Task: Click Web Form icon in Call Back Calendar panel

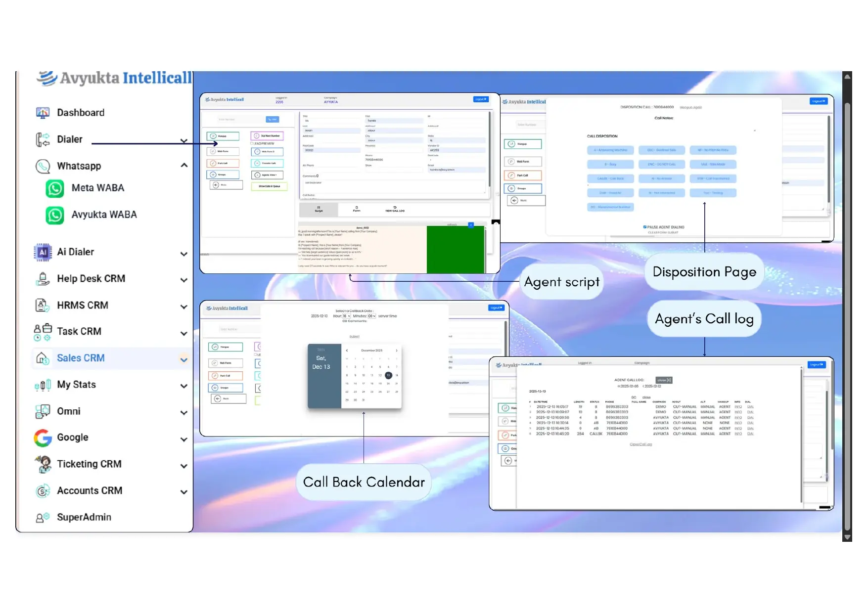Action: point(215,363)
